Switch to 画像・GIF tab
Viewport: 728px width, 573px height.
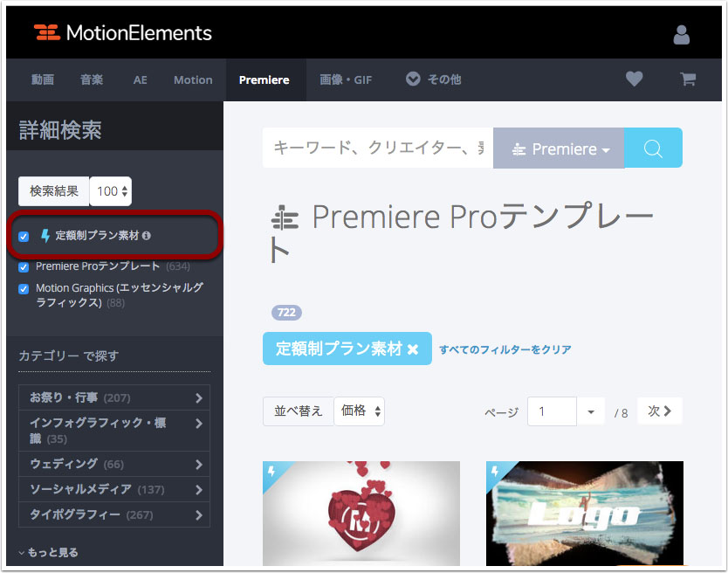[x=346, y=80]
